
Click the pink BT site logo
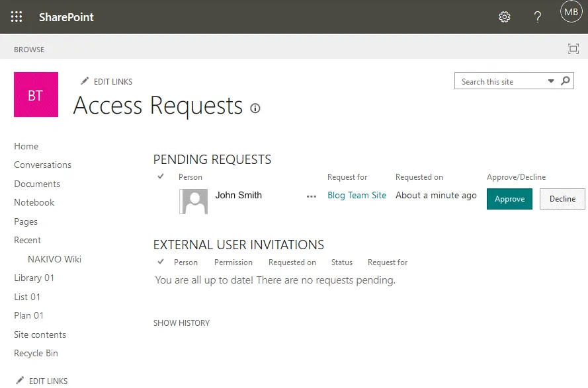36,95
